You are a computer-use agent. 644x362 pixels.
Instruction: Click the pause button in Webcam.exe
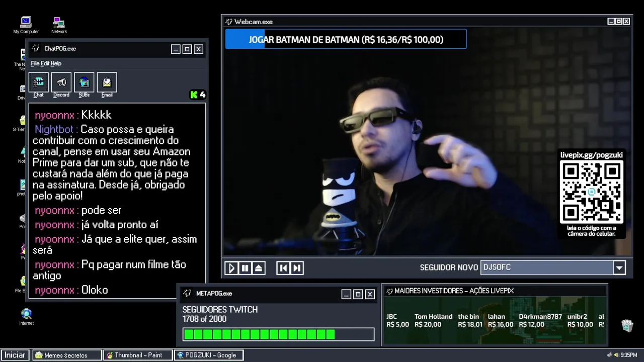[x=245, y=268]
